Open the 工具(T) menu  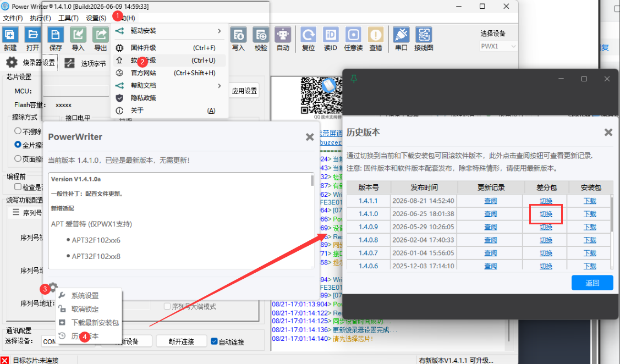pyautogui.click(x=68, y=18)
